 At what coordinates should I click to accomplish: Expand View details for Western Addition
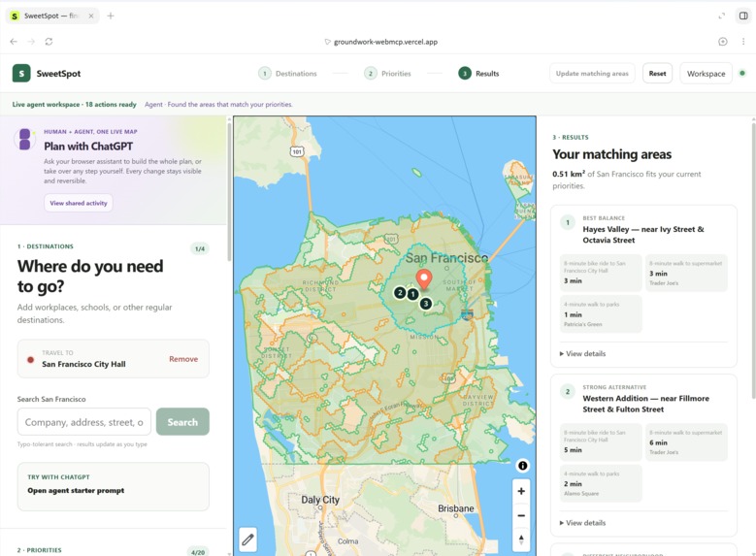[x=582, y=523]
